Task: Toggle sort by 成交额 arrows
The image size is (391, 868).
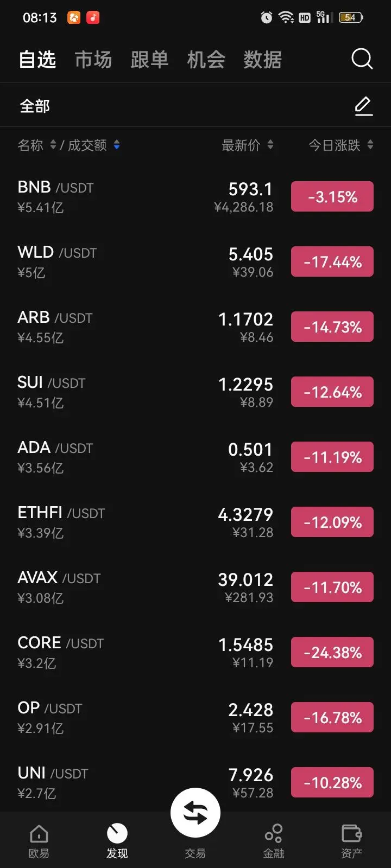Action: [117, 145]
